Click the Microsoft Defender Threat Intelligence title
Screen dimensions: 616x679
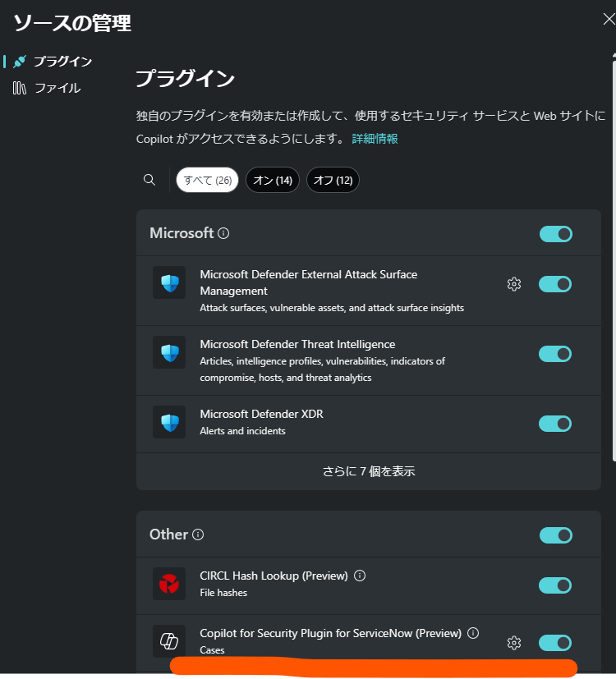click(297, 344)
